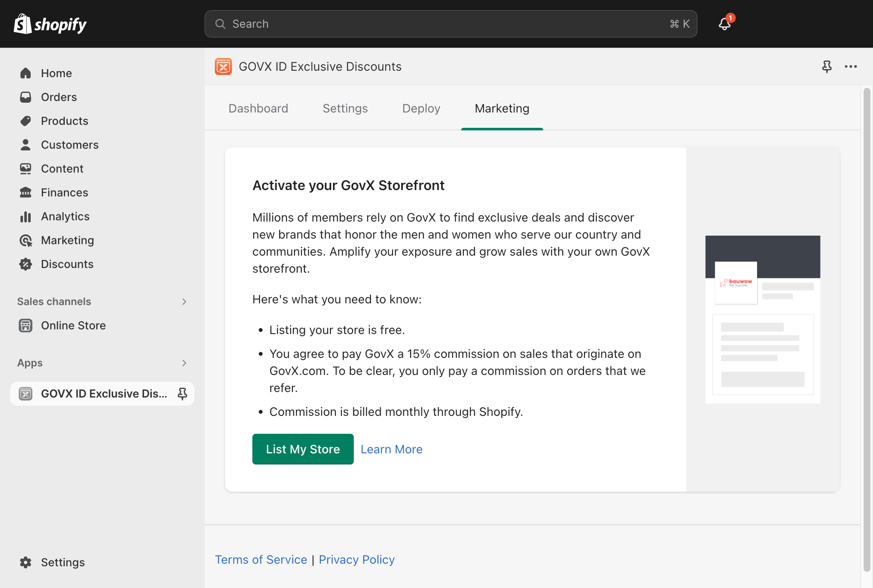Click 'Listing your store is free.' text

coord(337,330)
